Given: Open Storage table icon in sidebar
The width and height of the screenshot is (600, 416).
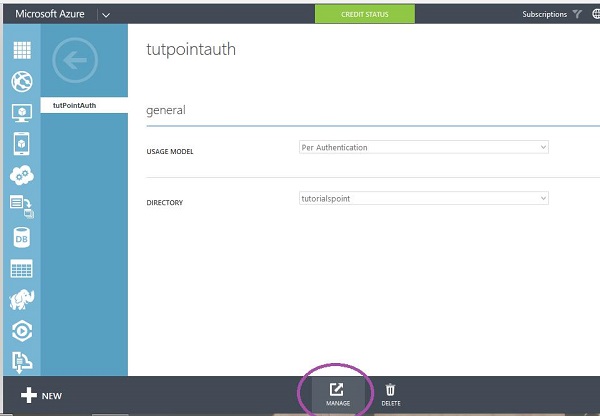Looking at the screenshot, I should click(x=21, y=268).
